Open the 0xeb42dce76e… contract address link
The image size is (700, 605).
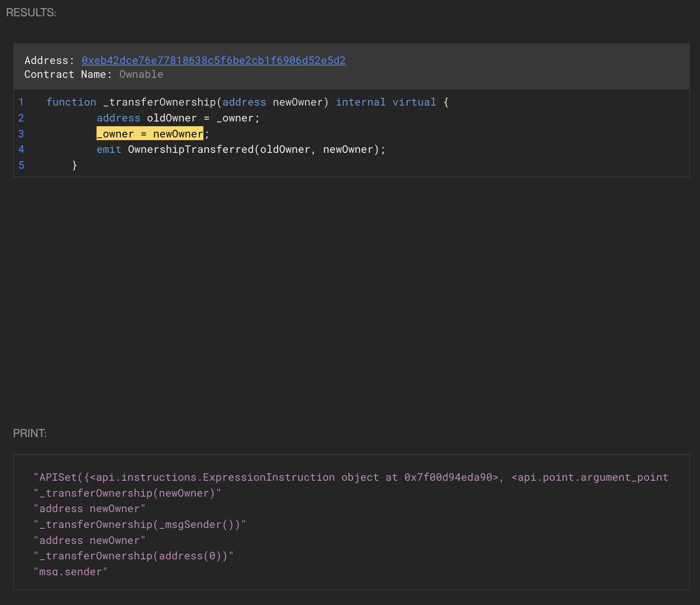pos(213,60)
